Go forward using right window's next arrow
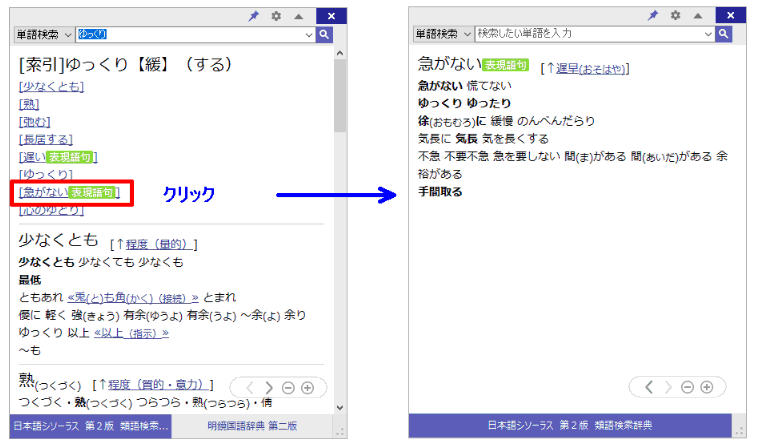 [669, 387]
